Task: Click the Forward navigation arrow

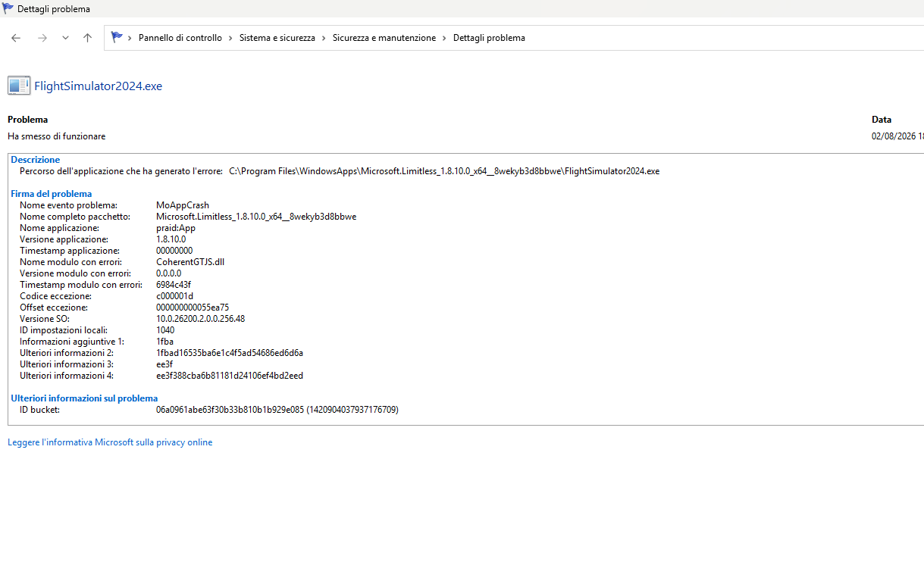Action: pos(42,38)
